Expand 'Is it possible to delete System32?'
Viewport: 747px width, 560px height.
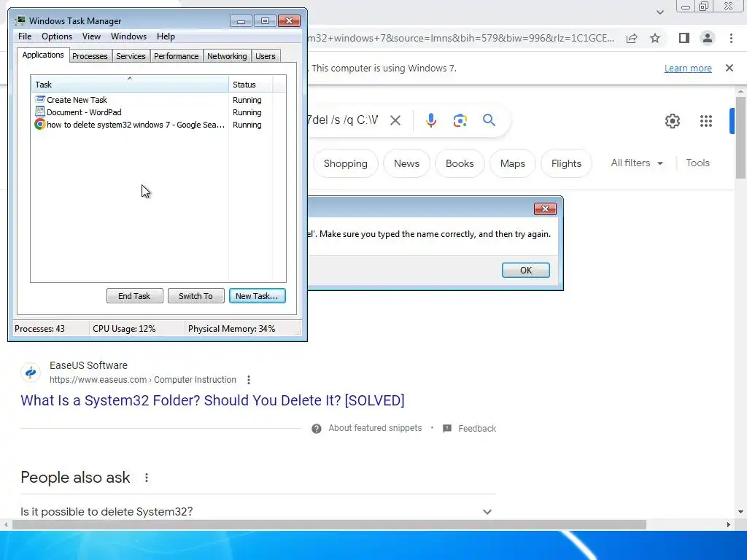coord(258,511)
